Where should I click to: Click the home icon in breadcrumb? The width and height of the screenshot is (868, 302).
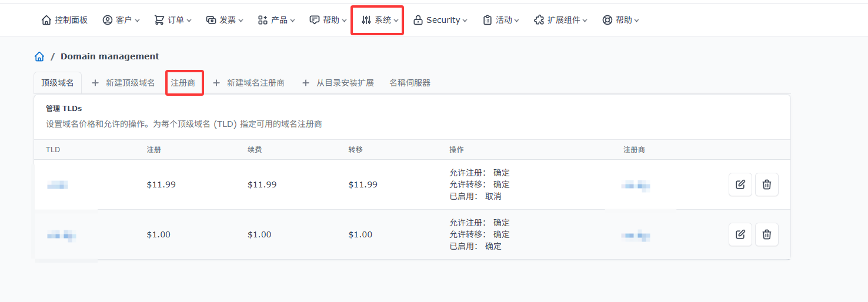tap(39, 56)
